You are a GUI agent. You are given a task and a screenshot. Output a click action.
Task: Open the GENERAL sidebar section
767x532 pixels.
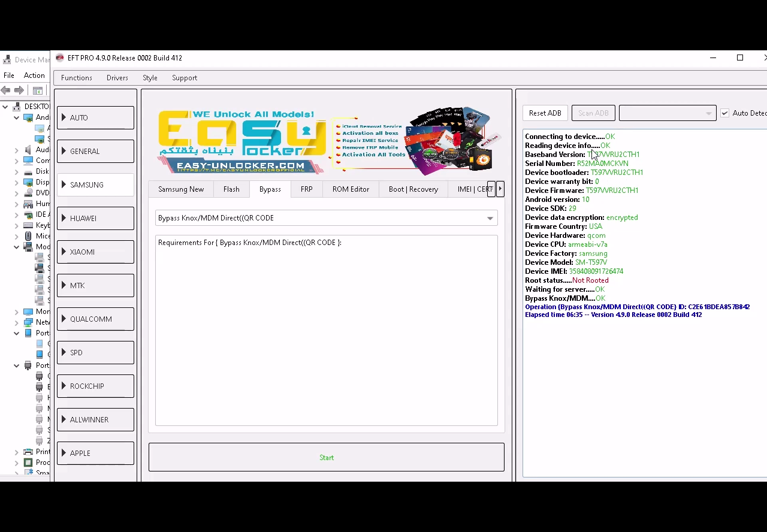[x=95, y=152]
